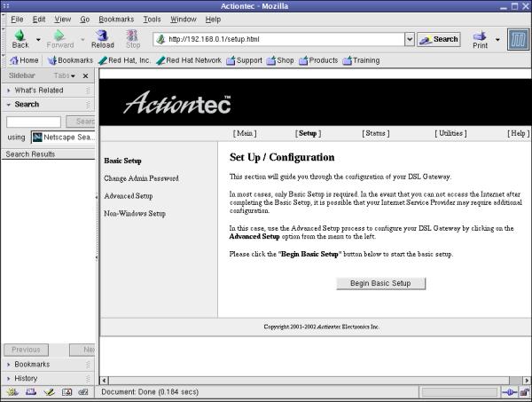The height and width of the screenshot is (402, 532).
Task: Expand the History sidebar panel
Action: (x=48, y=378)
